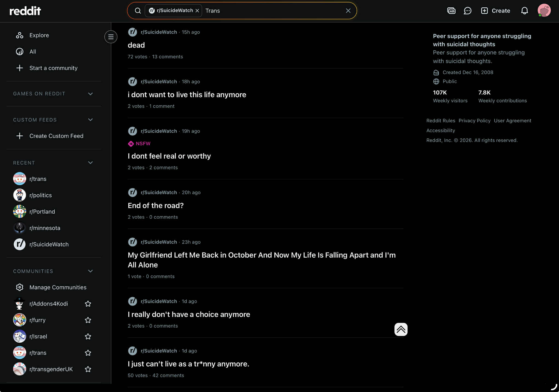Open the notifications bell

[x=524, y=11]
